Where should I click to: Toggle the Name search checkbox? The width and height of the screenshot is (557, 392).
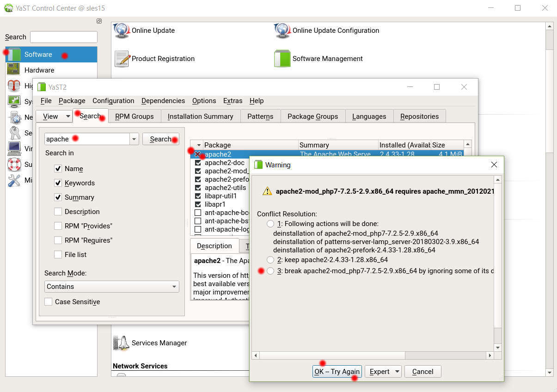tap(58, 169)
